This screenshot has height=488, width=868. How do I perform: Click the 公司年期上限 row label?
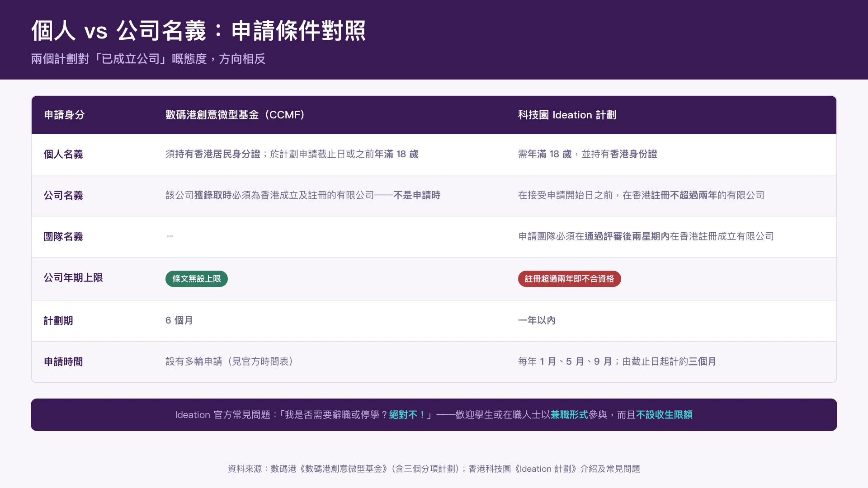(x=73, y=277)
